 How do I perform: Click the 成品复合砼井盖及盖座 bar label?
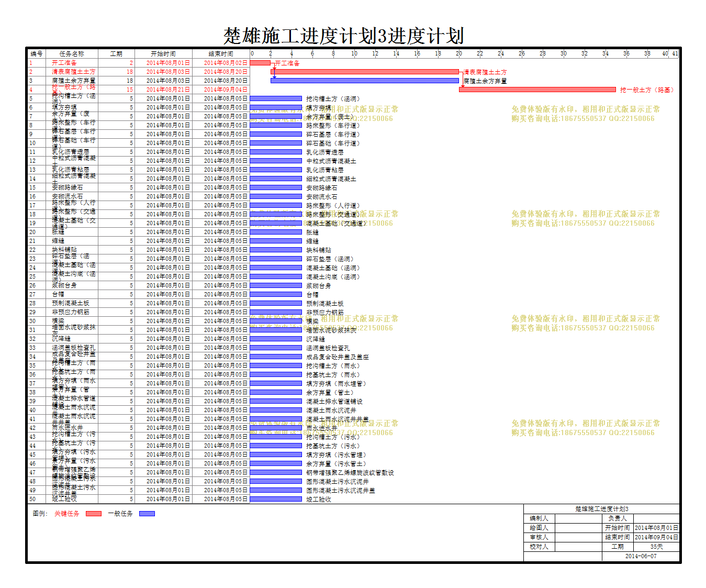pos(338,357)
